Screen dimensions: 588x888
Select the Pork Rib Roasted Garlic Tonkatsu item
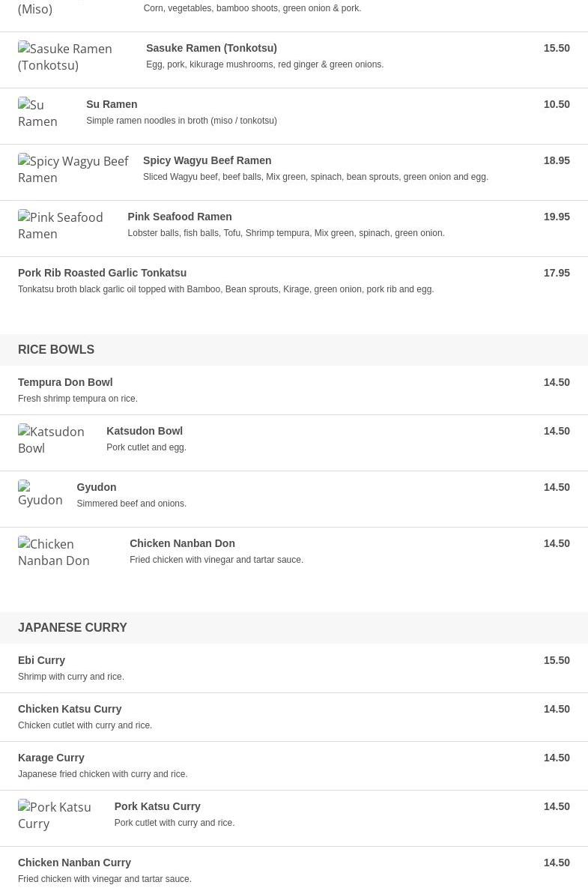coord(102,273)
